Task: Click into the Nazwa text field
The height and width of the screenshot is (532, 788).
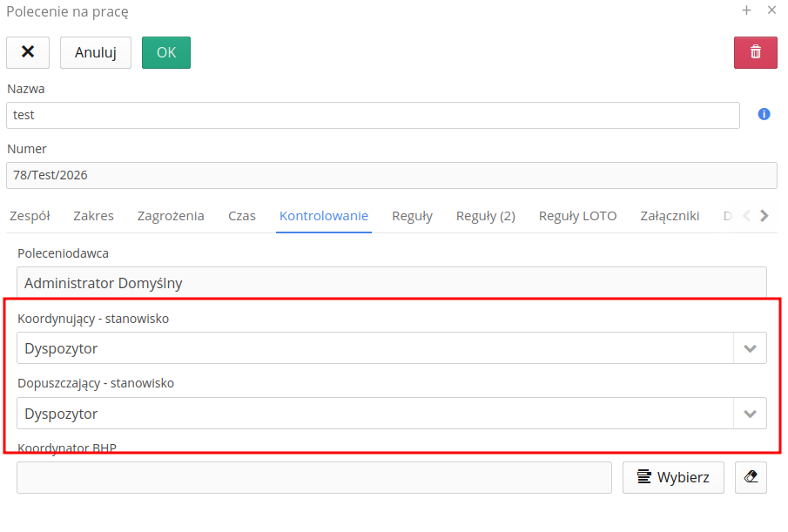Action: click(x=373, y=115)
